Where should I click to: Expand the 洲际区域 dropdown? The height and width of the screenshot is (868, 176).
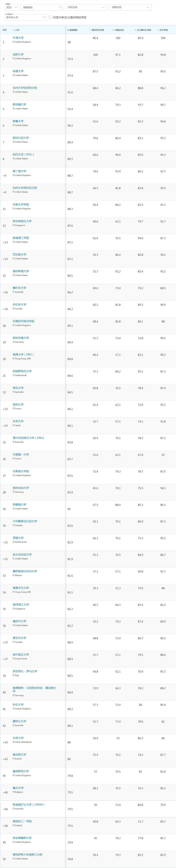[86, 7]
